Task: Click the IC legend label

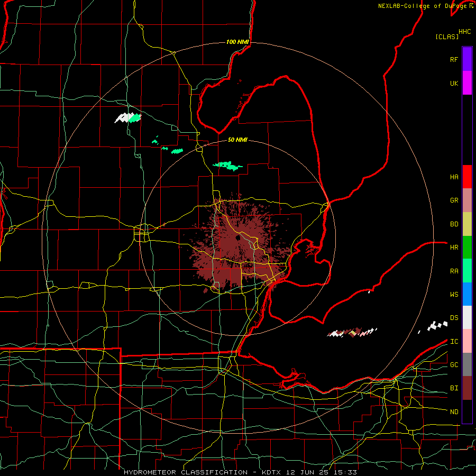Action: pyautogui.click(x=454, y=341)
